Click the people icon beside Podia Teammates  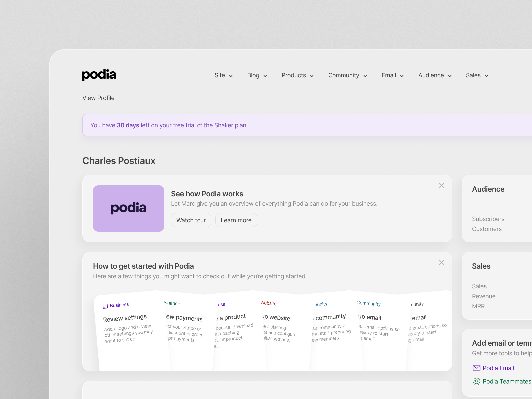[x=477, y=381]
